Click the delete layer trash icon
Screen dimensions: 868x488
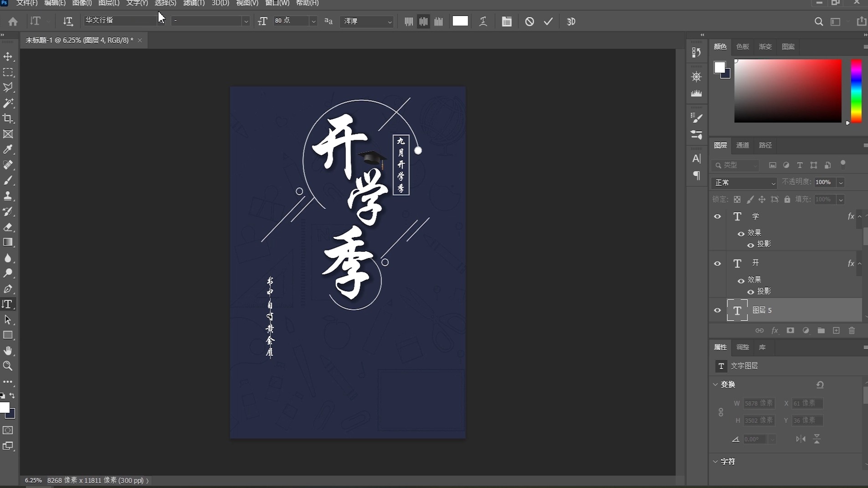[852, 330]
